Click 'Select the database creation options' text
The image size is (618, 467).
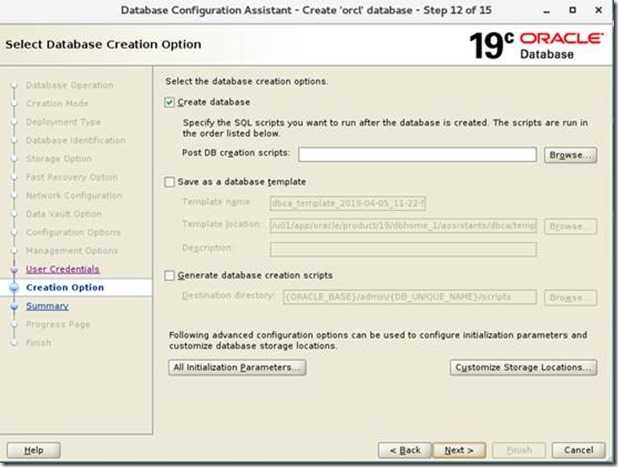[246, 82]
